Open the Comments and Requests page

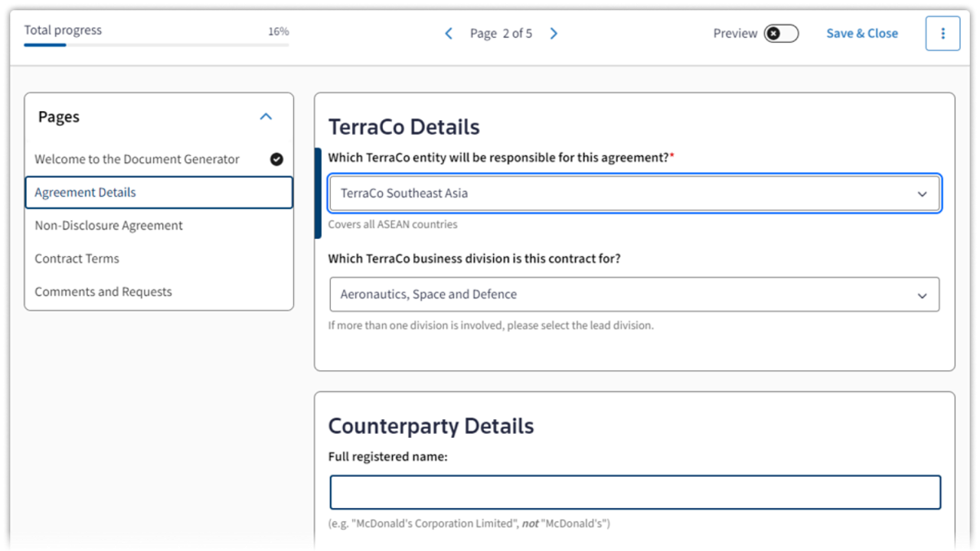pos(103,292)
